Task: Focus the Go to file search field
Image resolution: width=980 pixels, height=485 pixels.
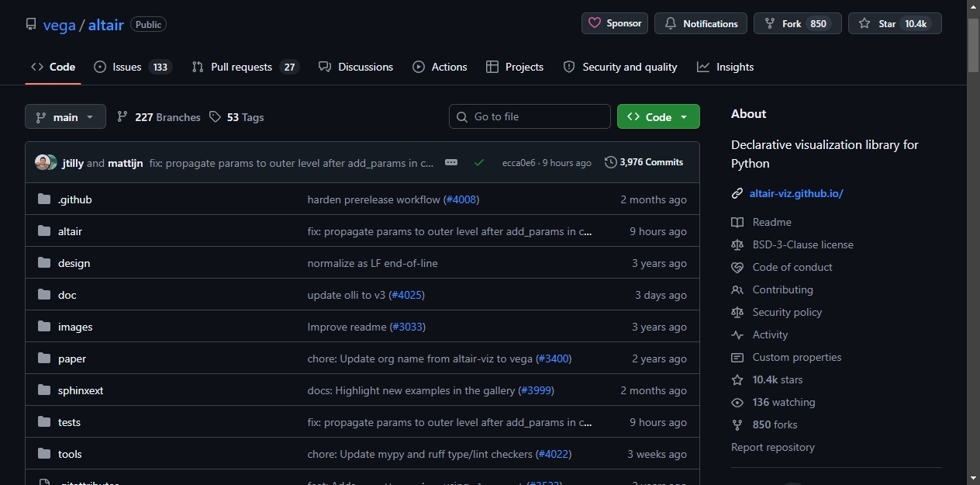Action: coord(530,116)
